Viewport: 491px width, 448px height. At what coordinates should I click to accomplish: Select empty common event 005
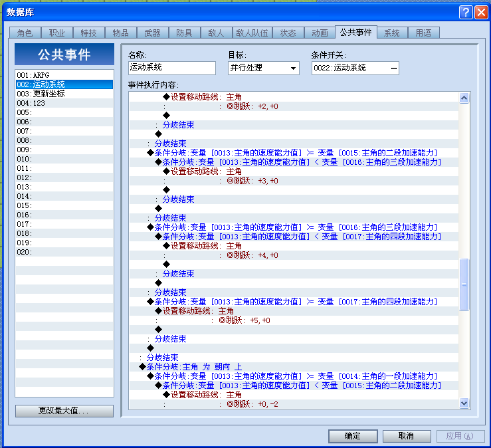64,112
